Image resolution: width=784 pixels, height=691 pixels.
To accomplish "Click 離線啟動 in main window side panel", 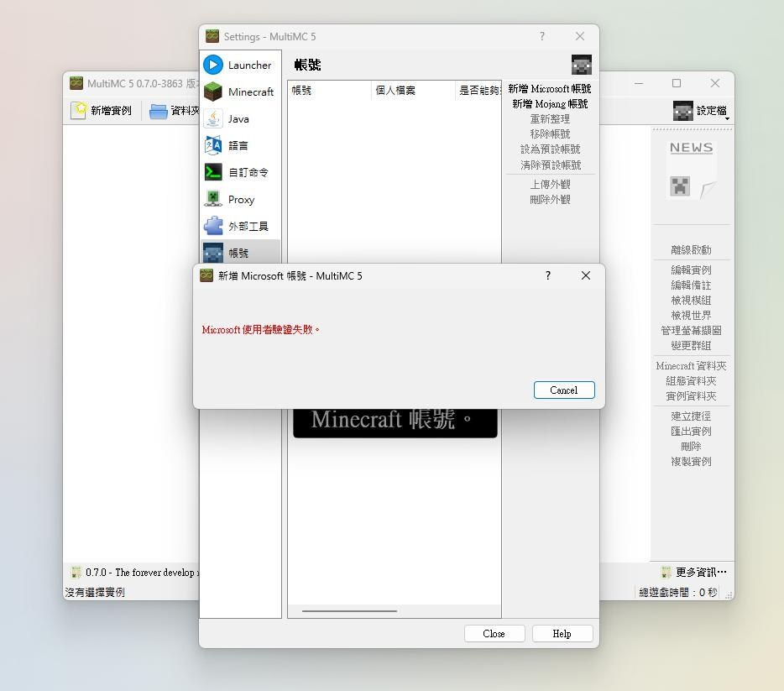I will (691, 250).
